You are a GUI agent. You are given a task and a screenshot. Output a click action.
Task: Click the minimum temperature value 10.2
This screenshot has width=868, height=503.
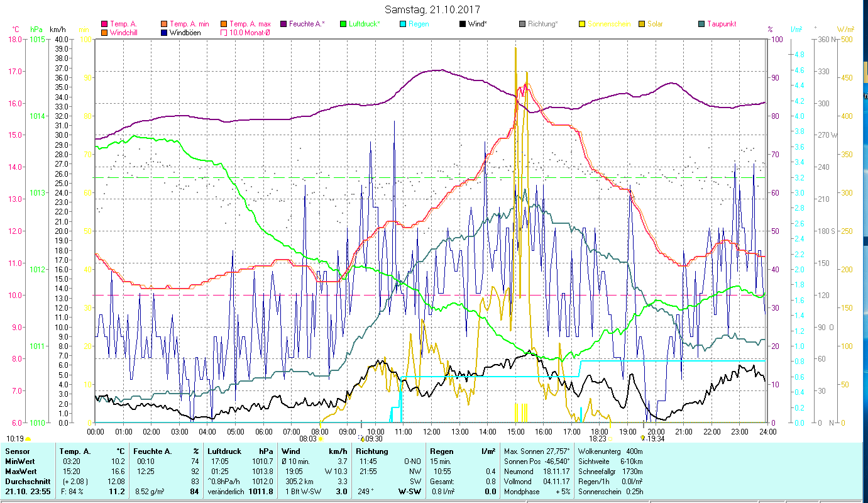point(118,462)
